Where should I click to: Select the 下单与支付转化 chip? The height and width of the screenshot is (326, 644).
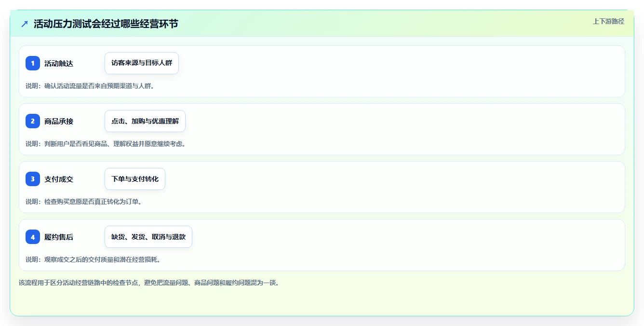[135, 179]
